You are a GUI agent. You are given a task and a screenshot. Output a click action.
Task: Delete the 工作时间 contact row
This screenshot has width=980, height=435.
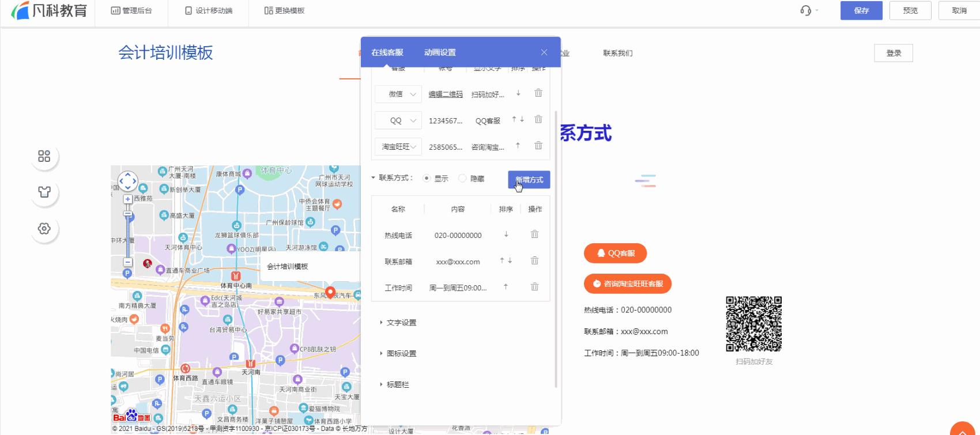(535, 287)
